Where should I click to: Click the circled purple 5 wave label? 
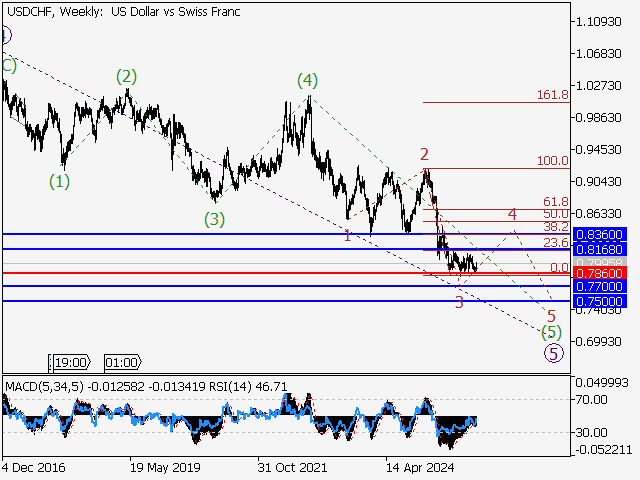[552, 352]
